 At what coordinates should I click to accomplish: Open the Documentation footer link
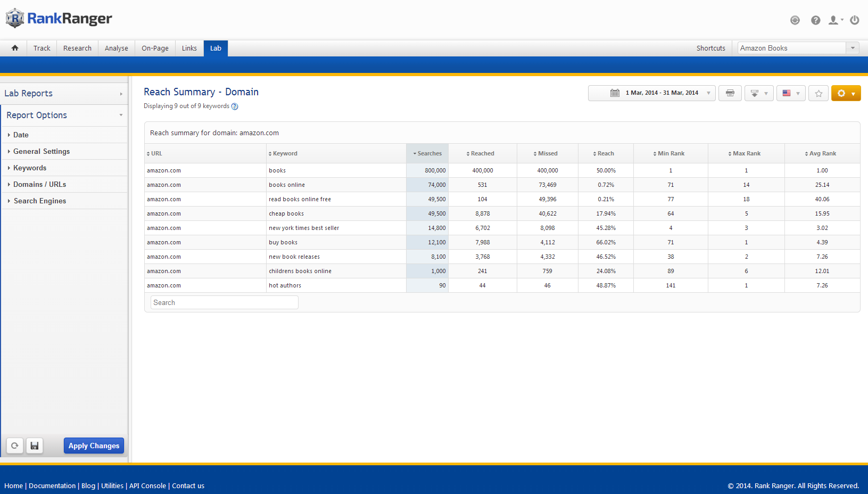pyautogui.click(x=52, y=485)
